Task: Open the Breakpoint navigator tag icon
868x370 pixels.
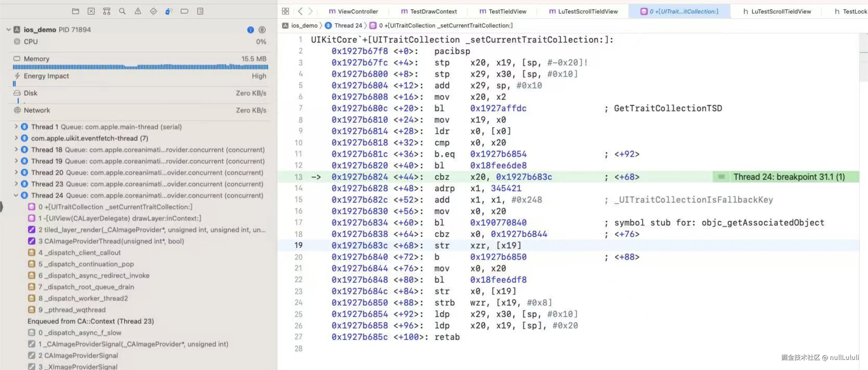Action: (184, 11)
